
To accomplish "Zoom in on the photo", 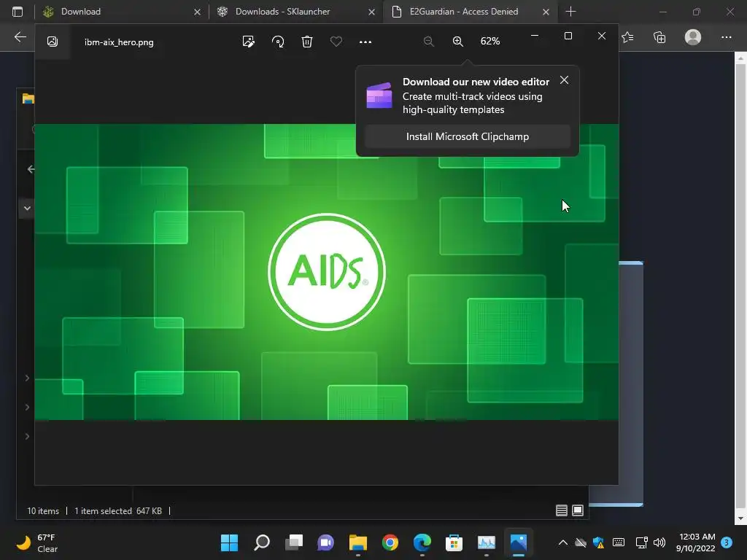I will coord(458,42).
